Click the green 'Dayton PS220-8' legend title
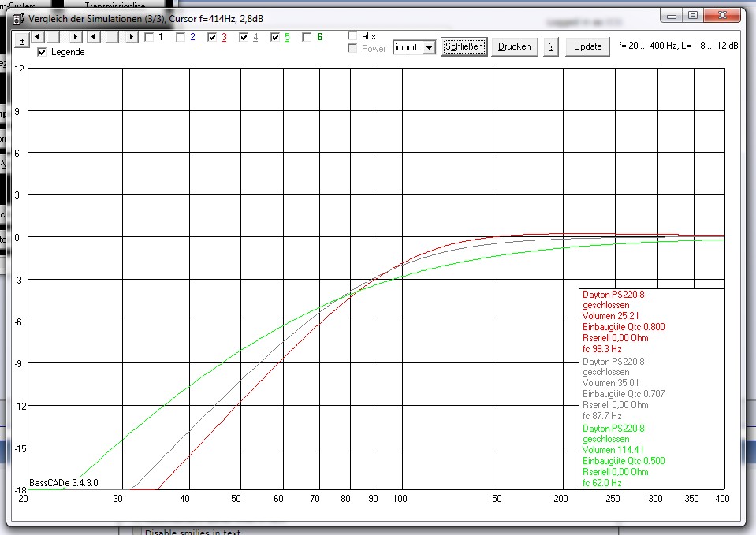This screenshot has width=756, height=535. tap(613, 429)
